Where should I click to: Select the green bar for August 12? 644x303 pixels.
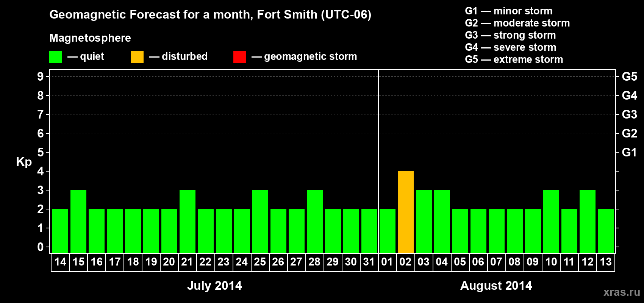[588, 221]
